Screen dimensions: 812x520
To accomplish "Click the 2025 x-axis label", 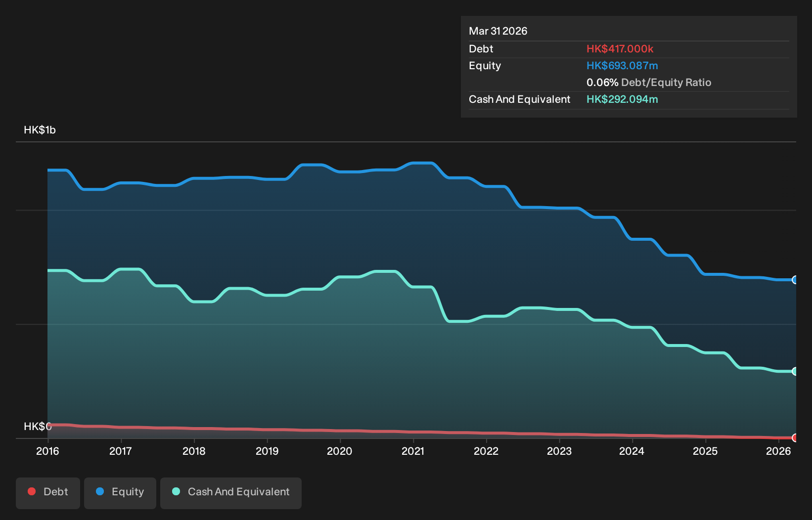I will pos(705,451).
